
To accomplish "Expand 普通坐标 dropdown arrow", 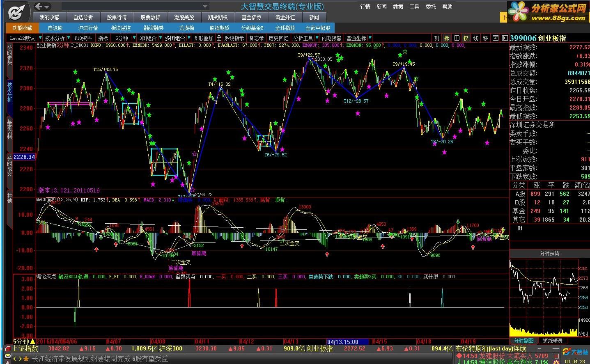I will [369, 38].
